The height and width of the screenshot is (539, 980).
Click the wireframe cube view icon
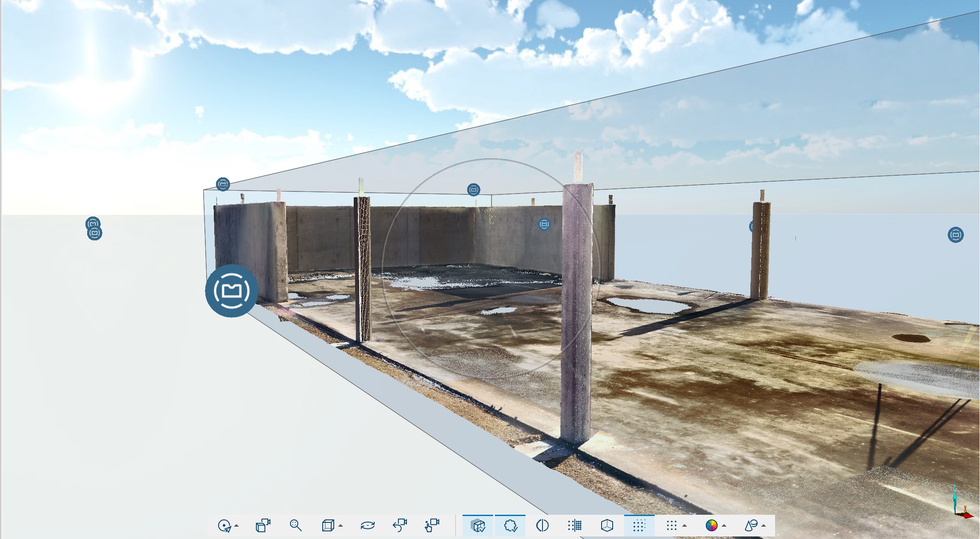pyautogui.click(x=328, y=526)
